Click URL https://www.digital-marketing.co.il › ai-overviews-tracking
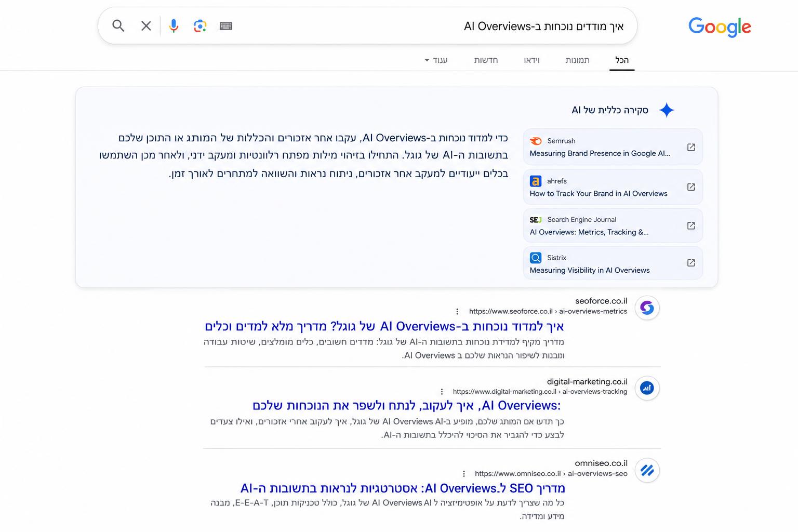The height and width of the screenshot is (532, 798). click(540, 392)
